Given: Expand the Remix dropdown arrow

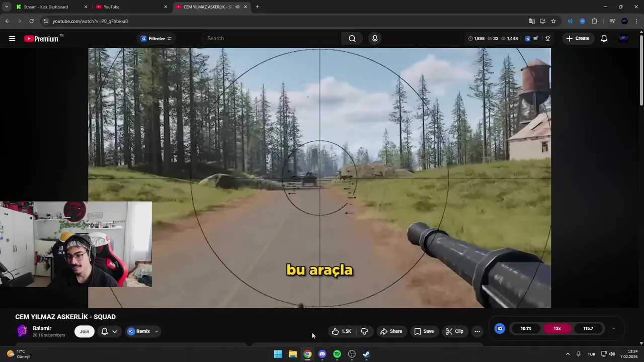Looking at the screenshot, I should click(156, 331).
